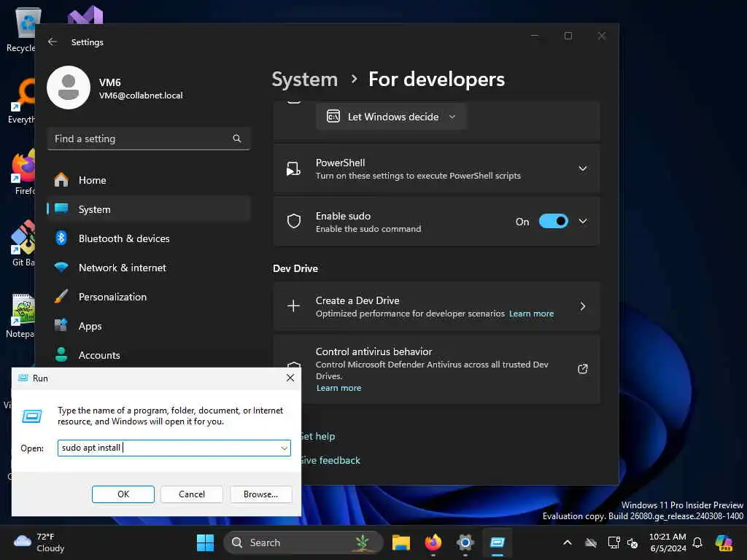The image size is (747, 560).
Task: Open the weather widget showing 72°F Cloudy
Action: pyautogui.click(x=39, y=542)
